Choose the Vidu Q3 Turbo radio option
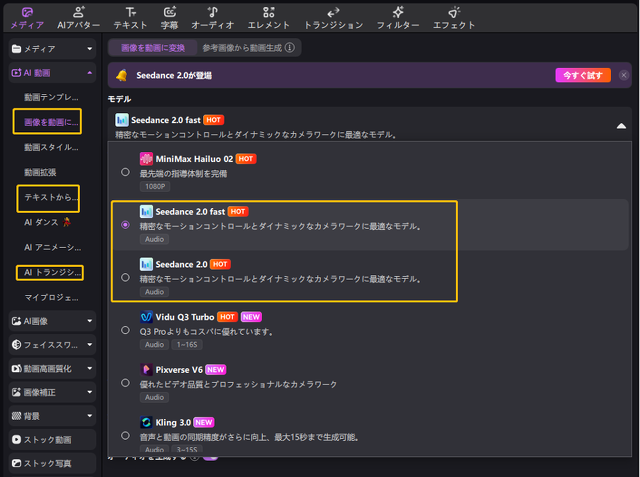This screenshot has width=640, height=477. pyautogui.click(x=125, y=330)
